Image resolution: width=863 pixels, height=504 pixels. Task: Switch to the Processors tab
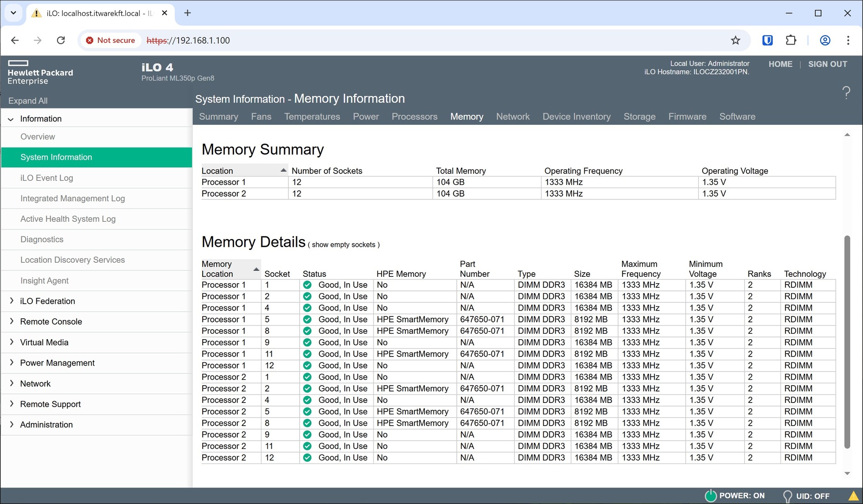click(x=414, y=117)
